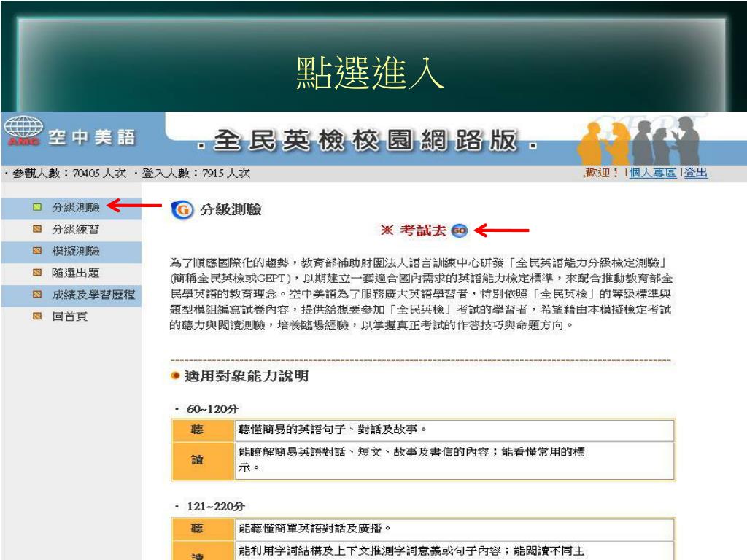747x560 pixels.
Task: Click the green square icon beside 分級測驗
Action: 37,207
